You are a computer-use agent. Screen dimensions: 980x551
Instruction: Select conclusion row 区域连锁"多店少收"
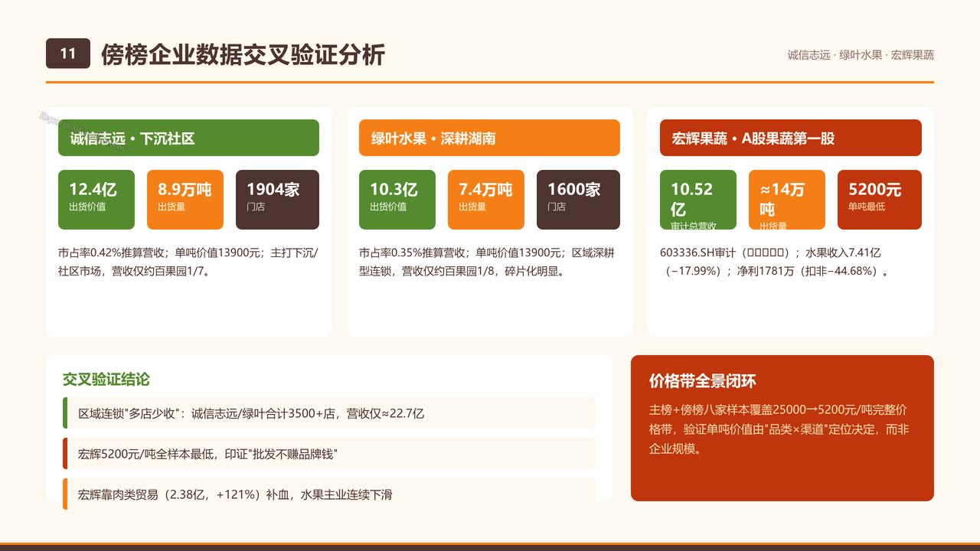point(329,413)
